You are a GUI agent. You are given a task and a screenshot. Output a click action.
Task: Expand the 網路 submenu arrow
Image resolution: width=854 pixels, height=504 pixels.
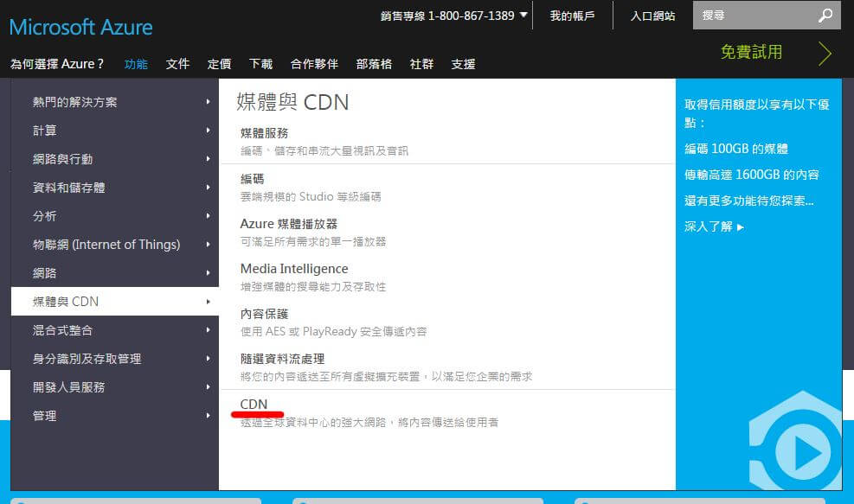[x=208, y=272]
